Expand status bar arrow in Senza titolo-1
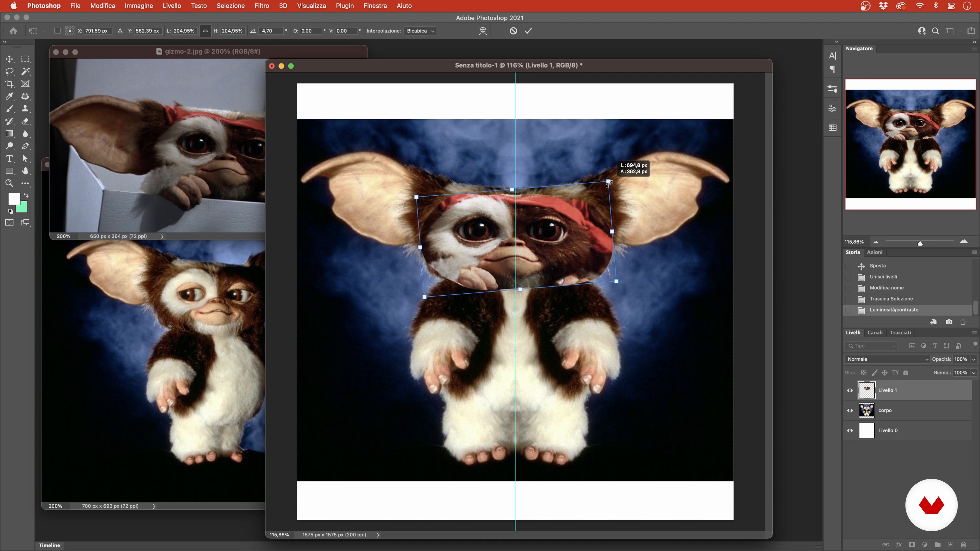The height and width of the screenshot is (551, 980). 378,535
